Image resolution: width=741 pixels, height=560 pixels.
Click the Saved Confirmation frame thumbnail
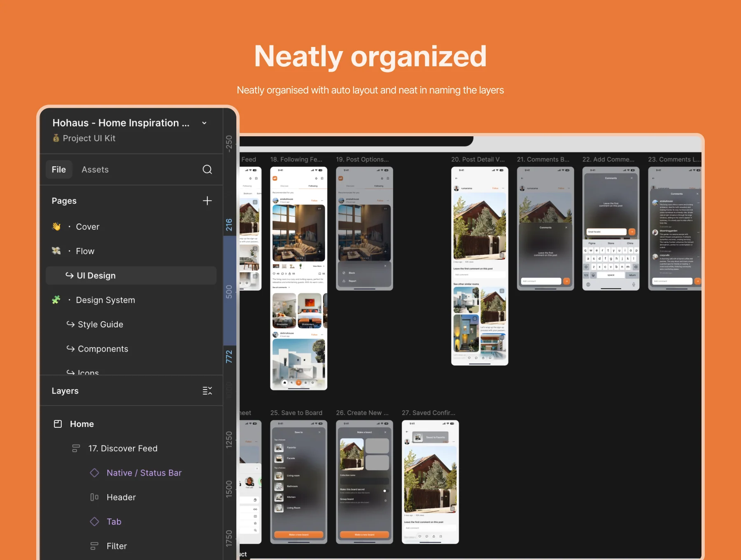(430, 482)
